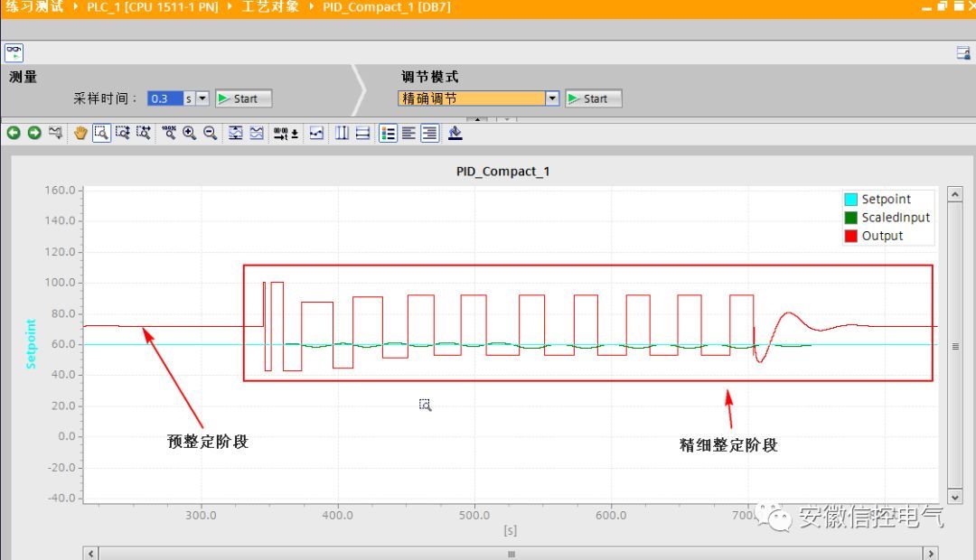Select the hand move-view tool
The height and width of the screenshot is (560, 976).
coord(80,133)
